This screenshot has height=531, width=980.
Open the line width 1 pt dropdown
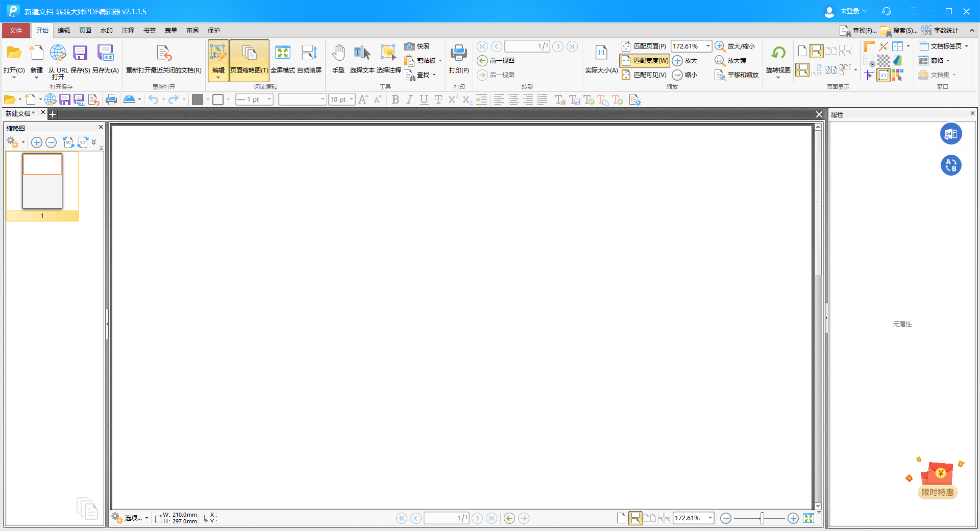pos(269,100)
